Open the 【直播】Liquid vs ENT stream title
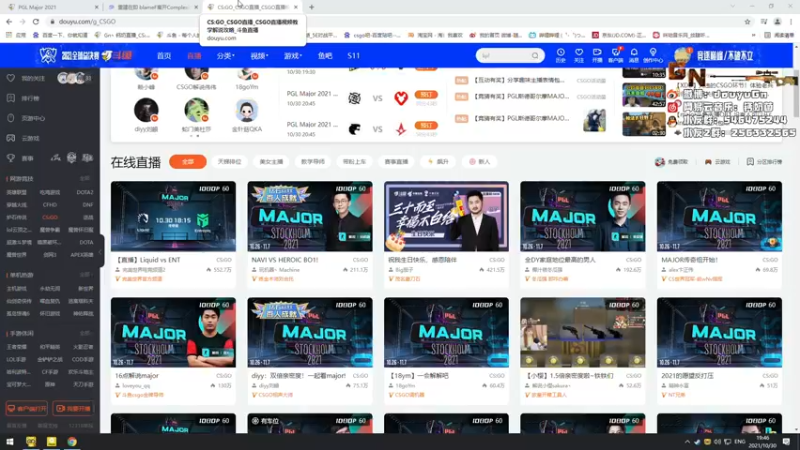The height and width of the screenshot is (450, 800). point(148,260)
